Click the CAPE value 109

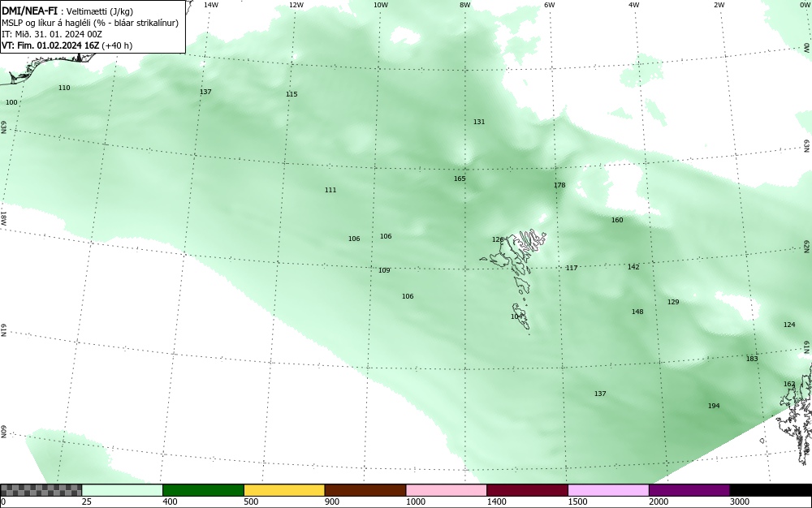pyautogui.click(x=384, y=270)
